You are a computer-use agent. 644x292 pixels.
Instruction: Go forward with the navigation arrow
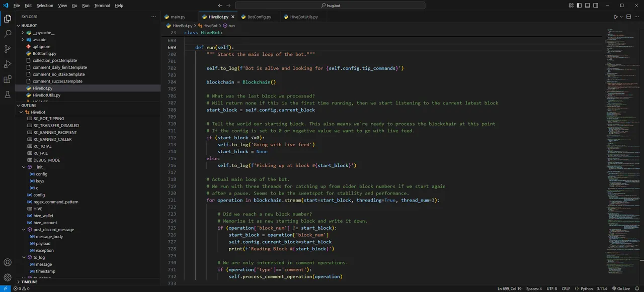point(229,6)
